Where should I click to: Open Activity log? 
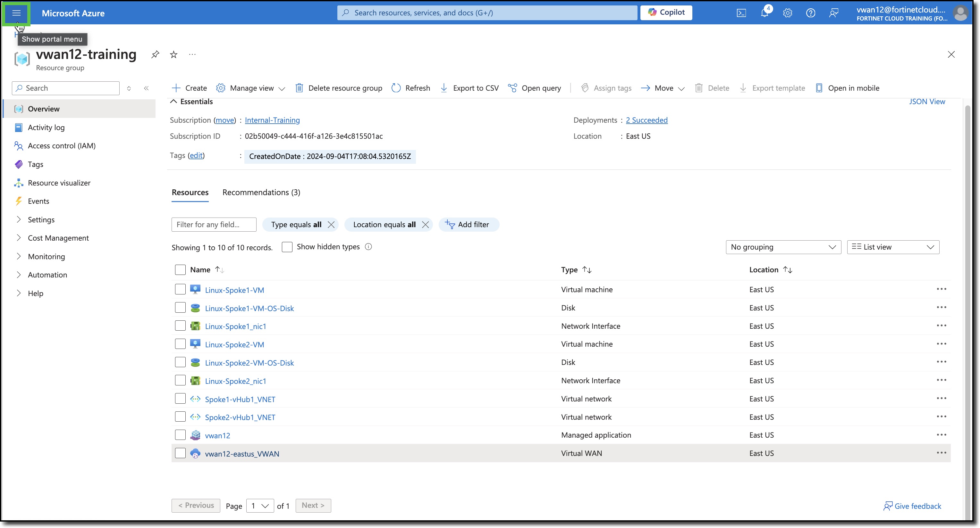(46, 128)
